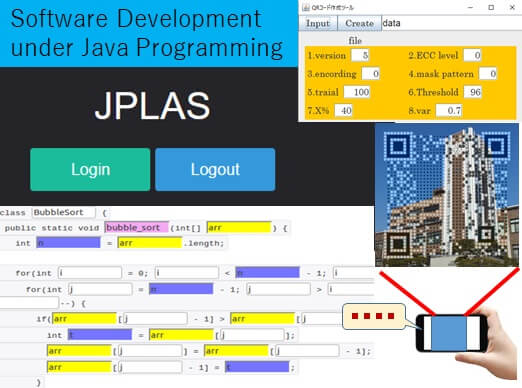Select the X% field showing 40
Screen dimensions: 522x388
point(343,110)
